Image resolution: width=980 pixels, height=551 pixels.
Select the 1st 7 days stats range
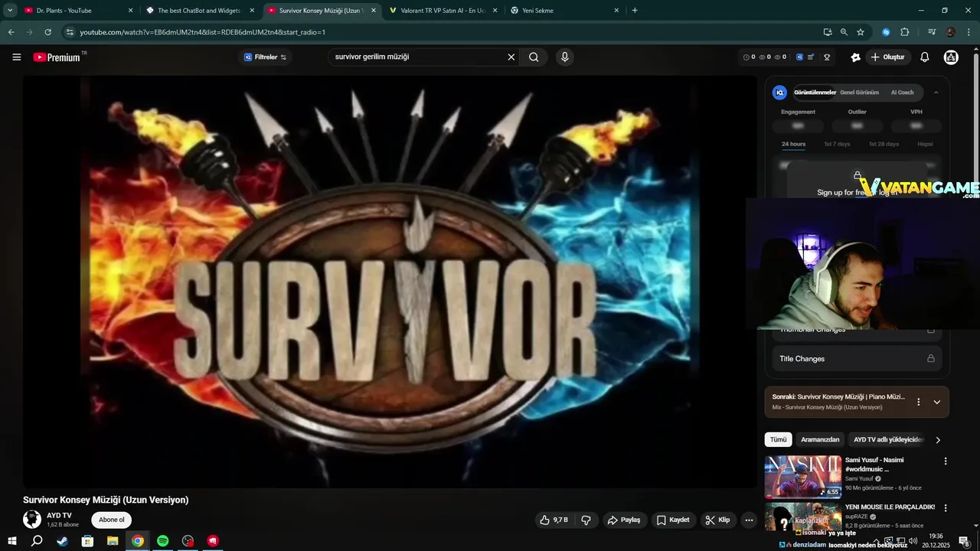[837, 144]
